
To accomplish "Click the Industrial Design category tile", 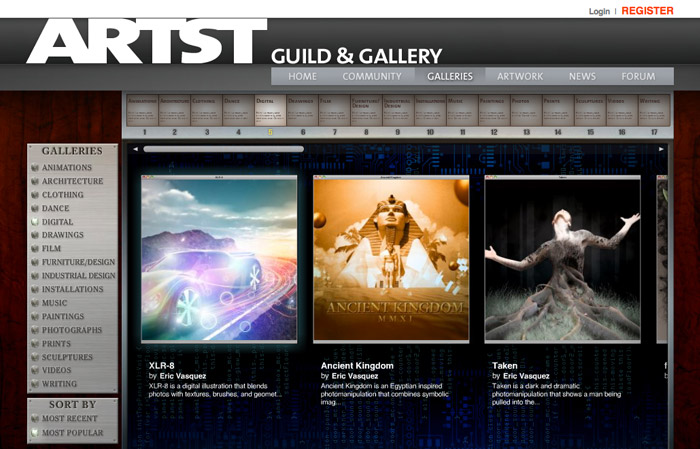I will click(x=398, y=110).
